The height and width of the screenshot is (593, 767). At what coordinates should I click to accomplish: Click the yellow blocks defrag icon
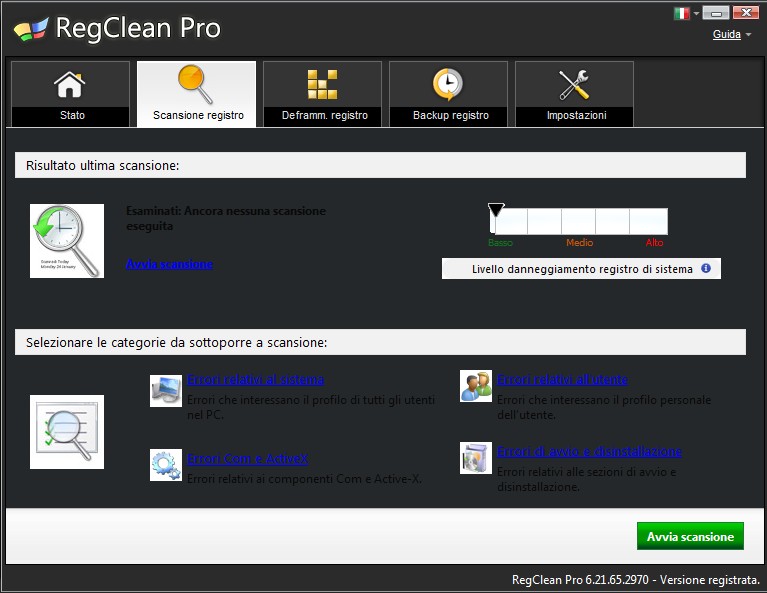click(x=322, y=84)
